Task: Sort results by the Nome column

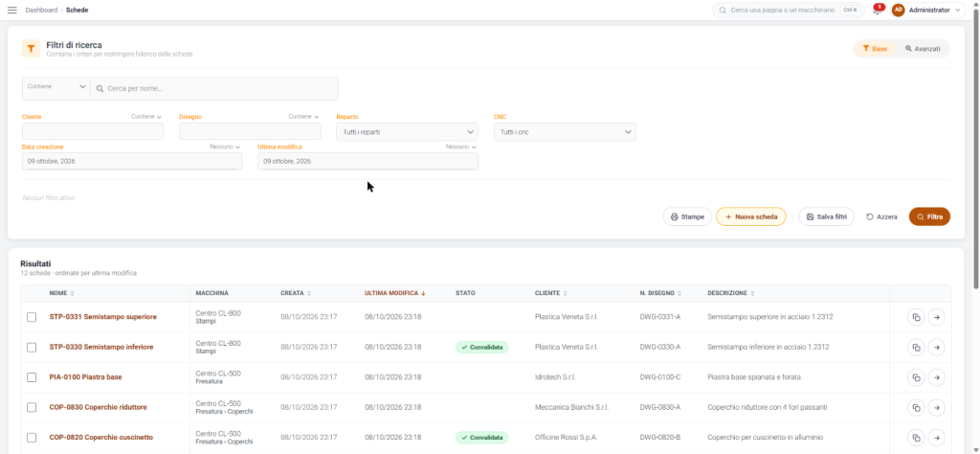Action: pyautogui.click(x=61, y=293)
